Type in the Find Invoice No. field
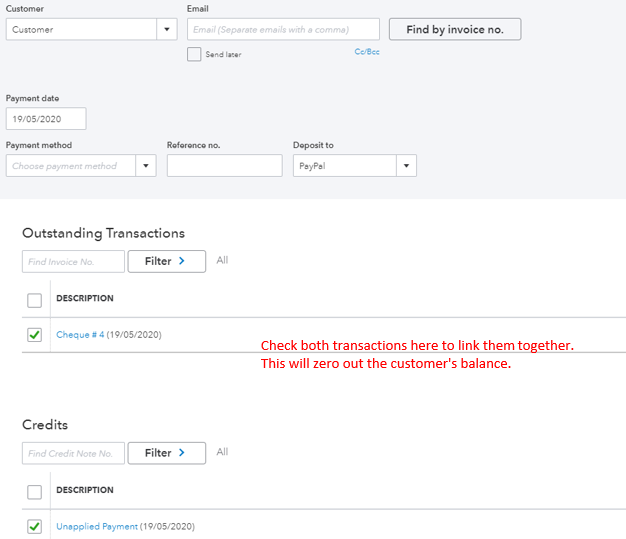626x539 pixels. click(73, 261)
